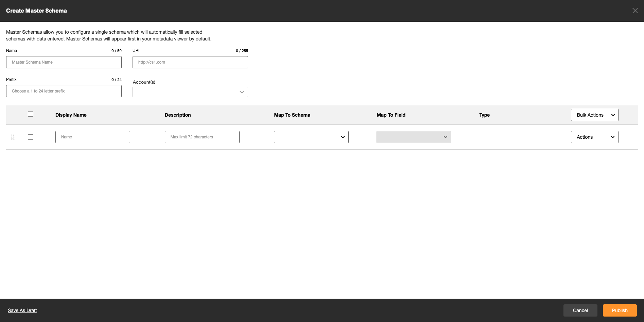The image size is (644, 322).
Task: Click the row drag handle icon
Action: (13, 137)
